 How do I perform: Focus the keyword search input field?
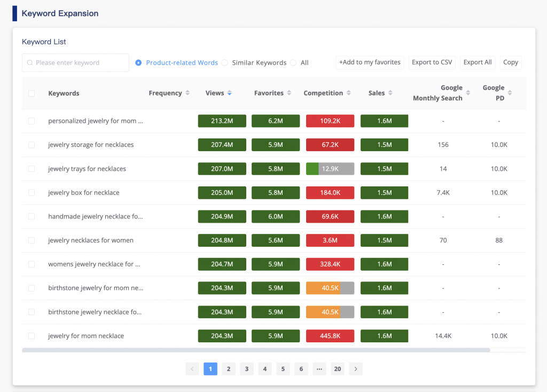point(75,62)
